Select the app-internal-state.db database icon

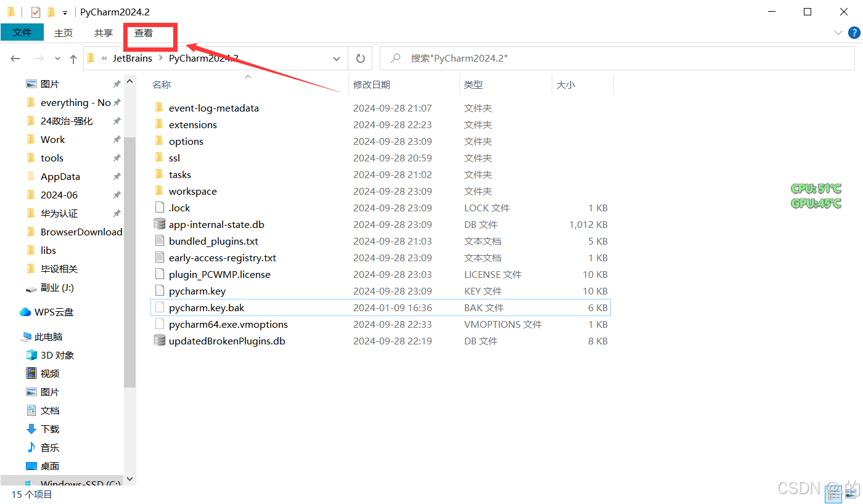[159, 224]
